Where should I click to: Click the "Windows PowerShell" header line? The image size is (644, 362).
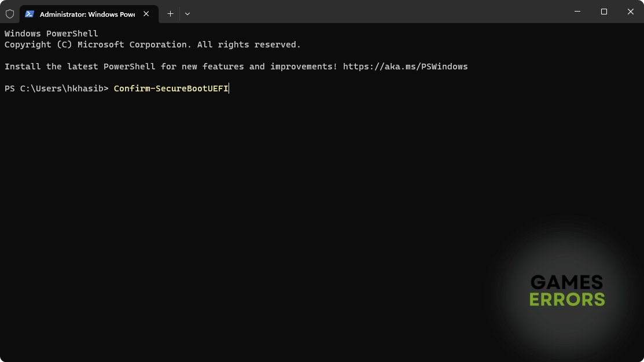click(51, 34)
